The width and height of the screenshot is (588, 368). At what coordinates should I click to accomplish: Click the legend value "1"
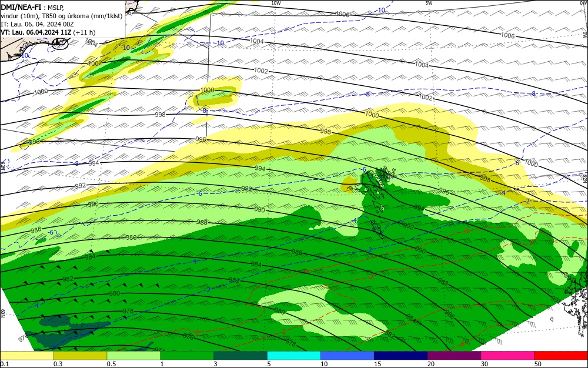pos(162,364)
